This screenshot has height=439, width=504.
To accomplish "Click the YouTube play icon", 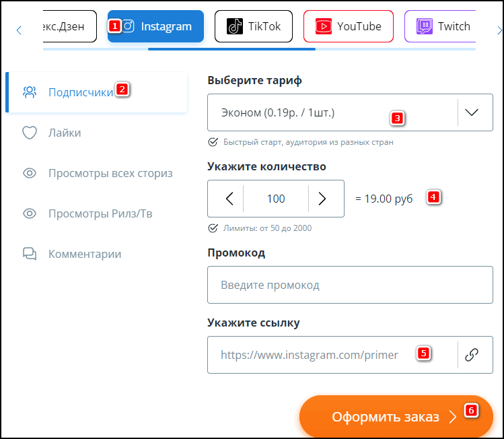I will pyautogui.click(x=324, y=26).
